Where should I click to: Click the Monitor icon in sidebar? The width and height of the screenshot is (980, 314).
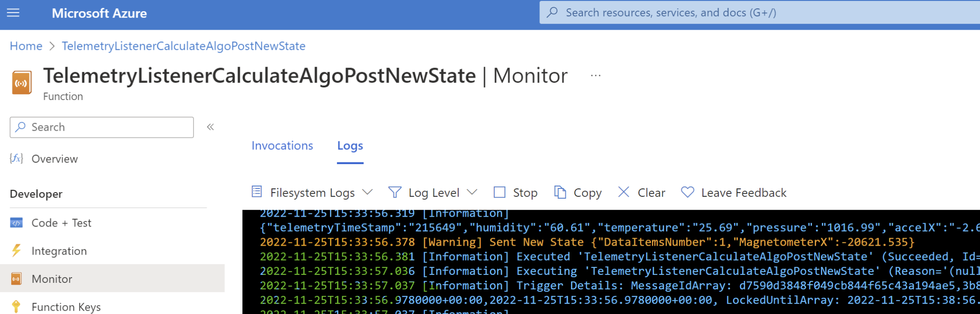point(16,279)
